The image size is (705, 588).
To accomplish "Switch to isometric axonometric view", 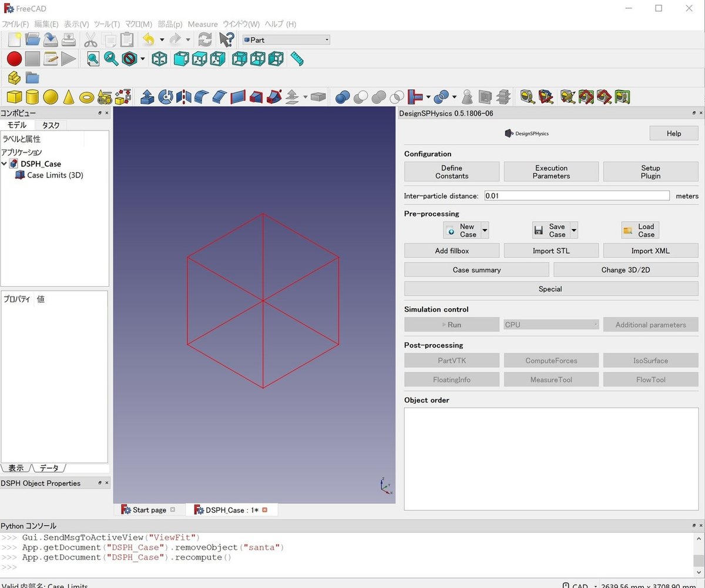I will [159, 59].
